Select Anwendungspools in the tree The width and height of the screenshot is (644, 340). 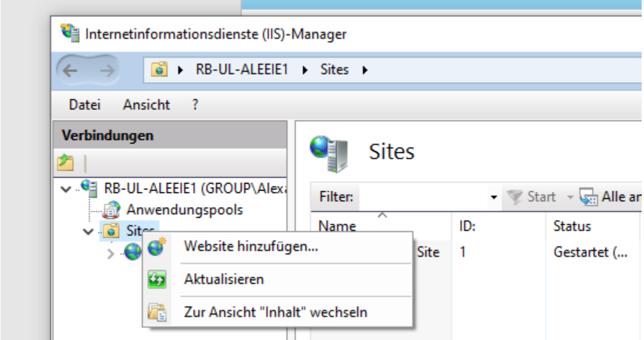(x=185, y=210)
